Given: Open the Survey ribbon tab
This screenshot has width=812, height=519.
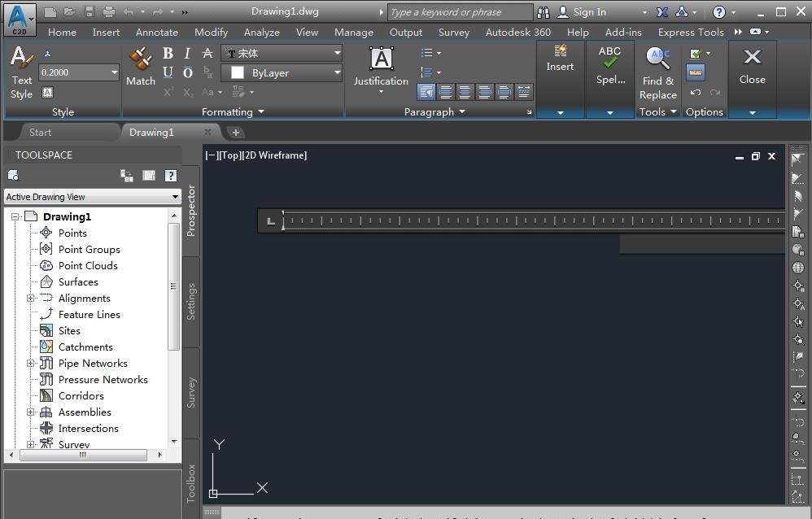Looking at the screenshot, I should tap(454, 32).
